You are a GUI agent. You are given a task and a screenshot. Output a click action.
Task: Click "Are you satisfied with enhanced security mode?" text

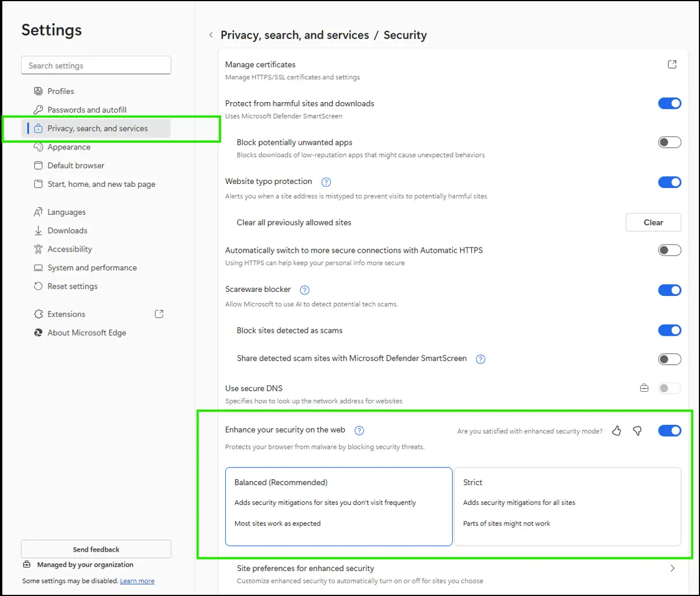coord(530,431)
